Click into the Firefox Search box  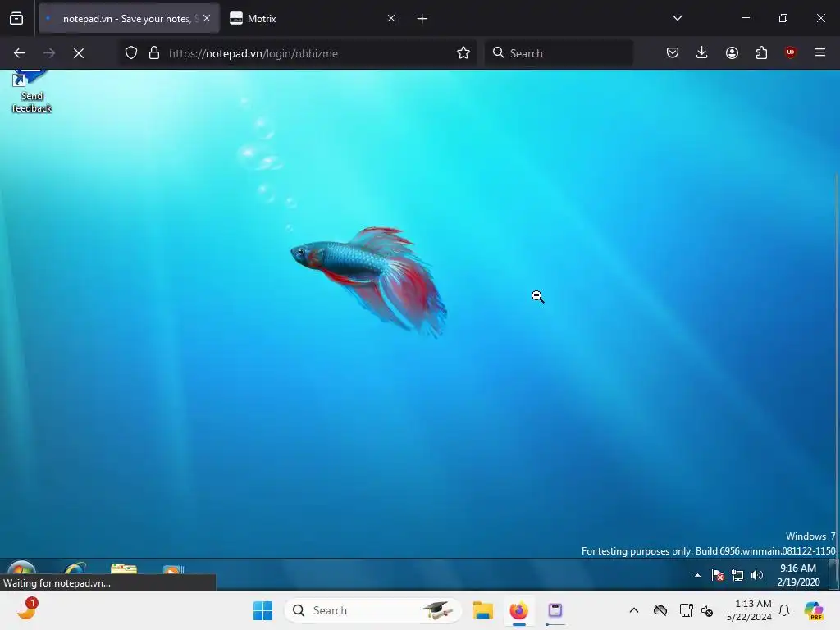(x=559, y=53)
